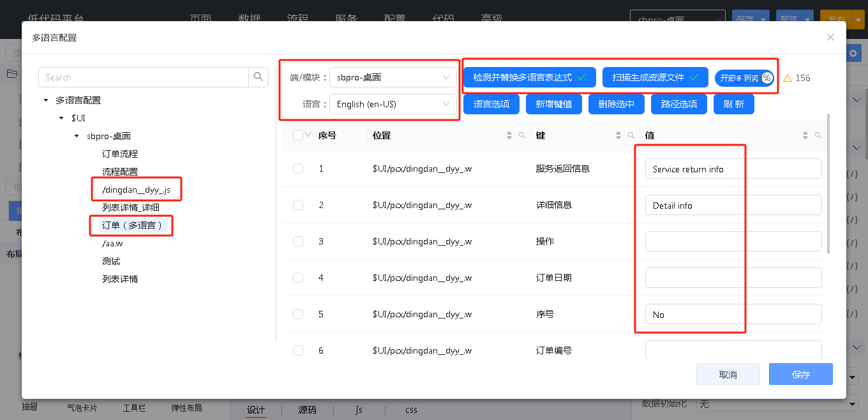Screen dimensions: 868x420
Task: Click the table's vertical scrollbar
Action: coord(828,185)
